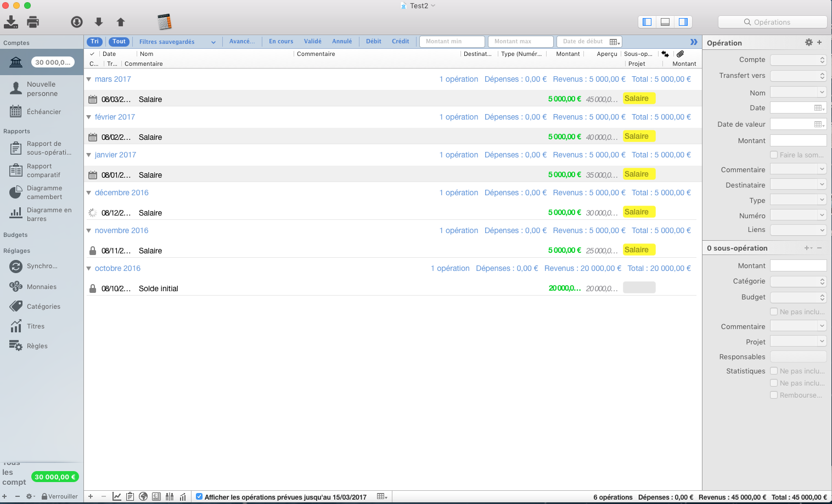Click the Tout filter button
This screenshot has width=832, height=504.
click(119, 42)
